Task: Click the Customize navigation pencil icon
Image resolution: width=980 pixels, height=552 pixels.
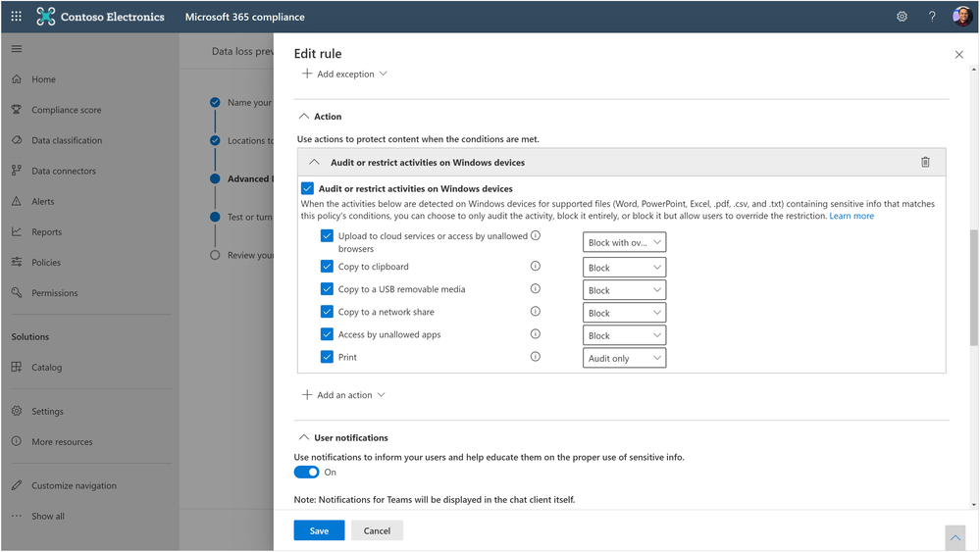Action: [x=17, y=485]
